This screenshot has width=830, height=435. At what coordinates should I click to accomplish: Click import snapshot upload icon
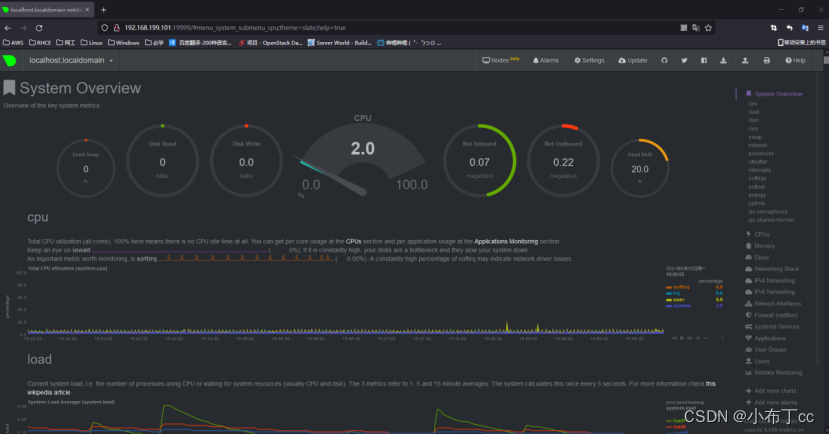coord(745,60)
